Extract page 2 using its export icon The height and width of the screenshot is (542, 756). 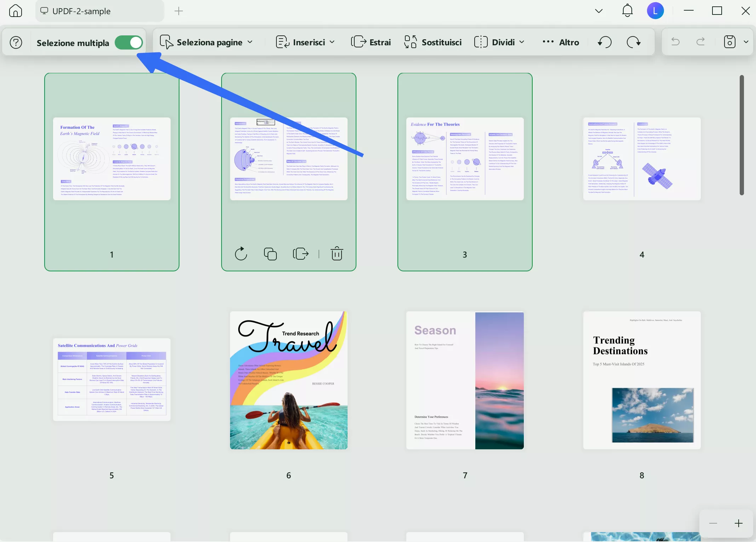[x=300, y=254]
